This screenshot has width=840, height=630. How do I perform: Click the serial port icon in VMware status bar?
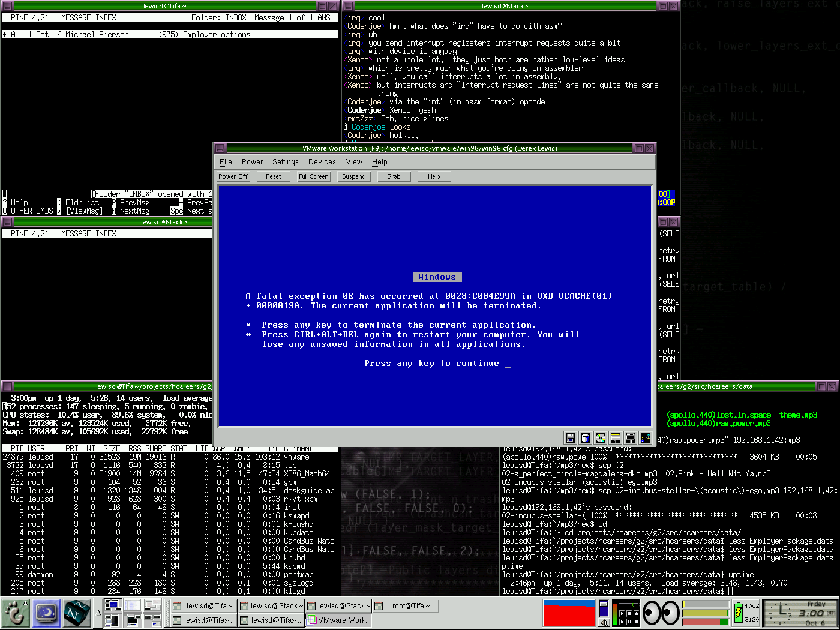pos(616,438)
